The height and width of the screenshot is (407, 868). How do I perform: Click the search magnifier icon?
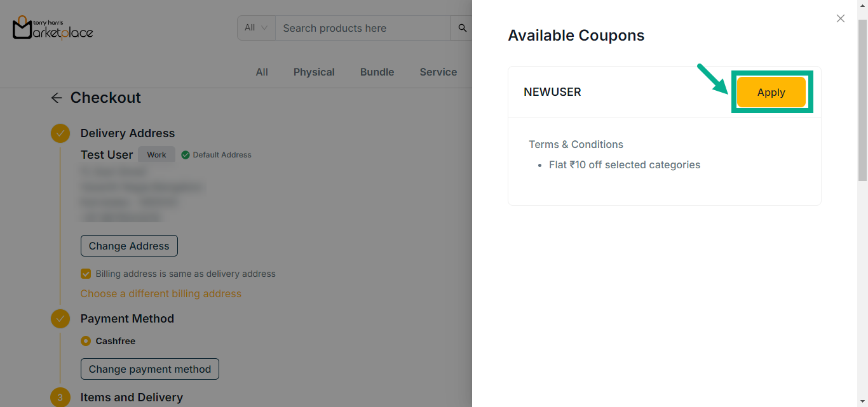[462, 28]
